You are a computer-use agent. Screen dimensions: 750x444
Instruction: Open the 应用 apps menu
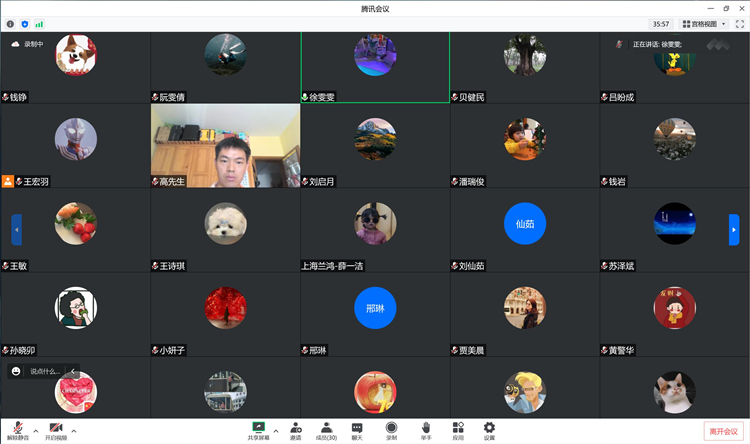pyautogui.click(x=458, y=431)
